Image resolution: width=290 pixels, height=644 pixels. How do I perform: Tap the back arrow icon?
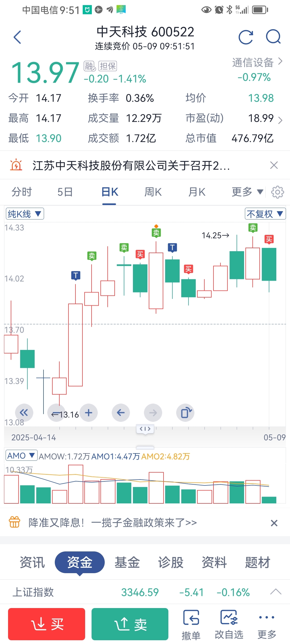tap(17, 37)
